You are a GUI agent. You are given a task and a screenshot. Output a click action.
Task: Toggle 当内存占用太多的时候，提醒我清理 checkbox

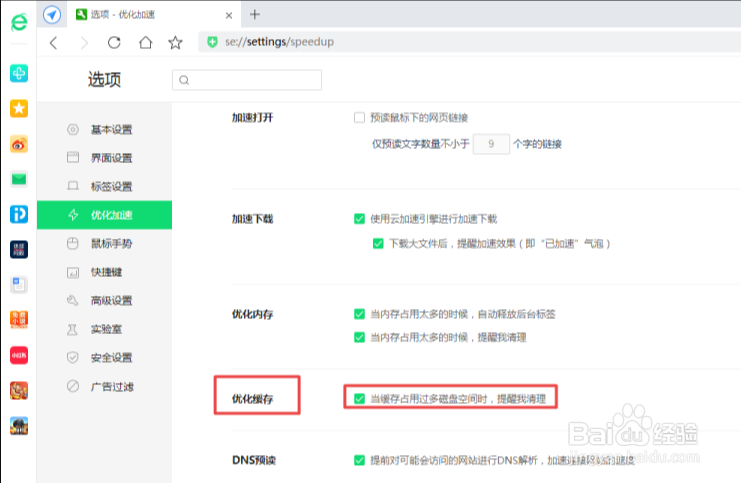[x=359, y=337]
